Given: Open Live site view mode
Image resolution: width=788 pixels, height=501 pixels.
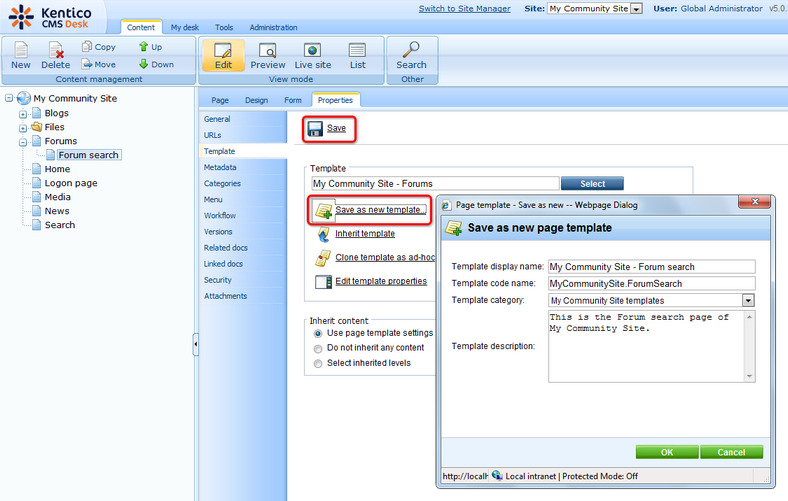Looking at the screenshot, I should 313,55.
